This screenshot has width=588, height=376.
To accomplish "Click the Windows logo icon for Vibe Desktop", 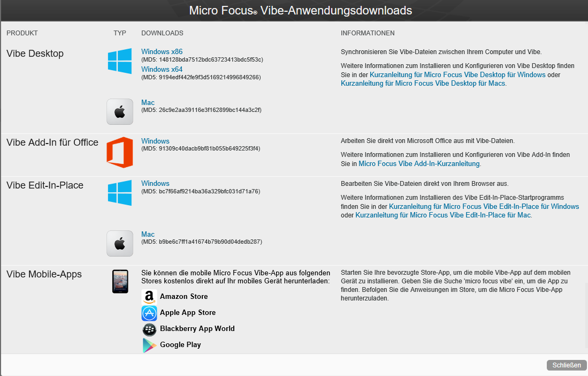I will 119,61.
